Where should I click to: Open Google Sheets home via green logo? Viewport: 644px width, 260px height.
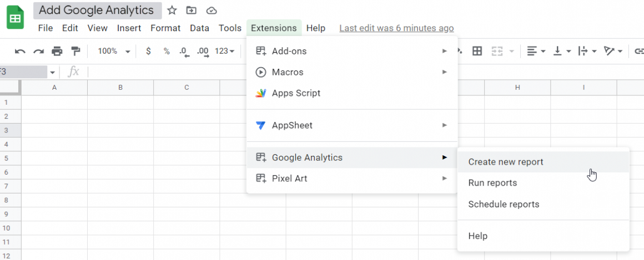click(15, 18)
